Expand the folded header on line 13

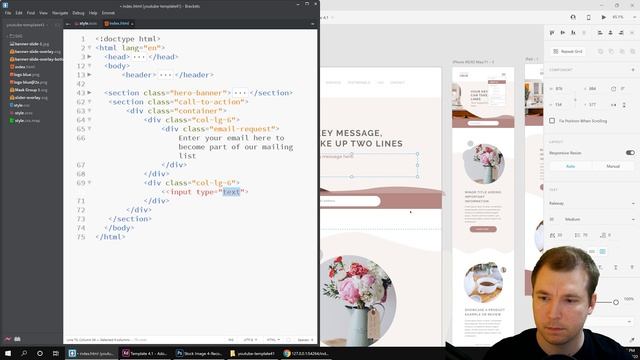(x=89, y=75)
